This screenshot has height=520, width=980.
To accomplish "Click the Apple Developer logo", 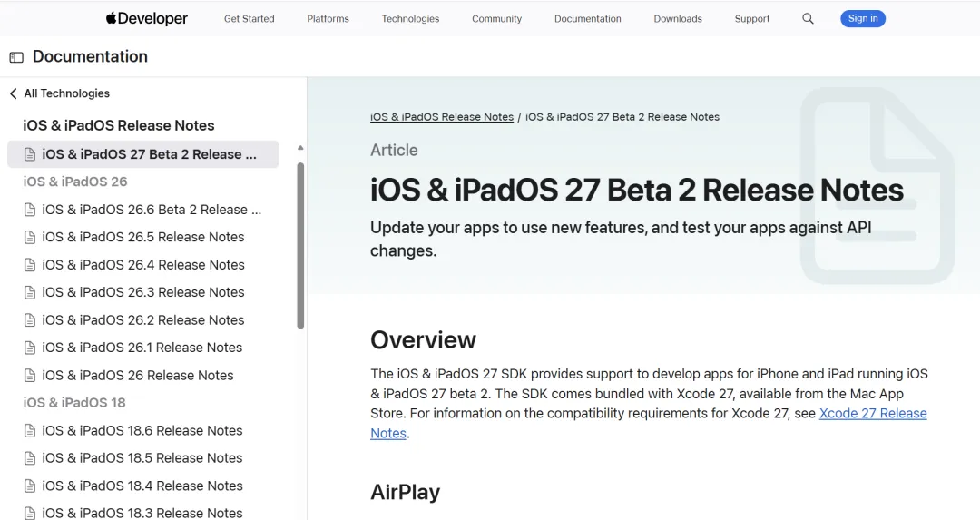I will (147, 19).
